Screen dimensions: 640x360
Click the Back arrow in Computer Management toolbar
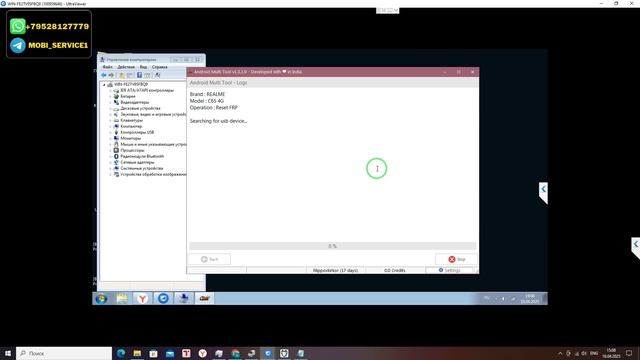(x=104, y=75)
